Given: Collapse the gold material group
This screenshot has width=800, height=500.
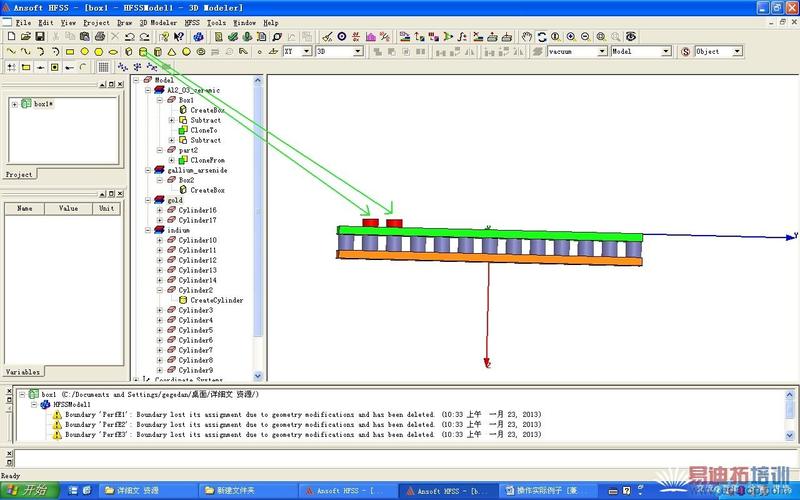Looking at the screenshot, I should [148, 200].
